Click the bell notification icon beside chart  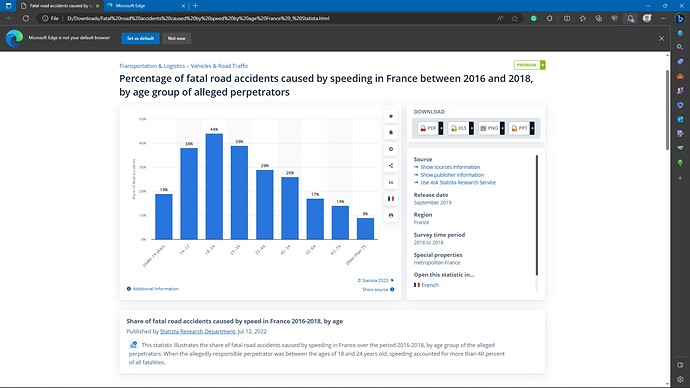click(391, 132)
